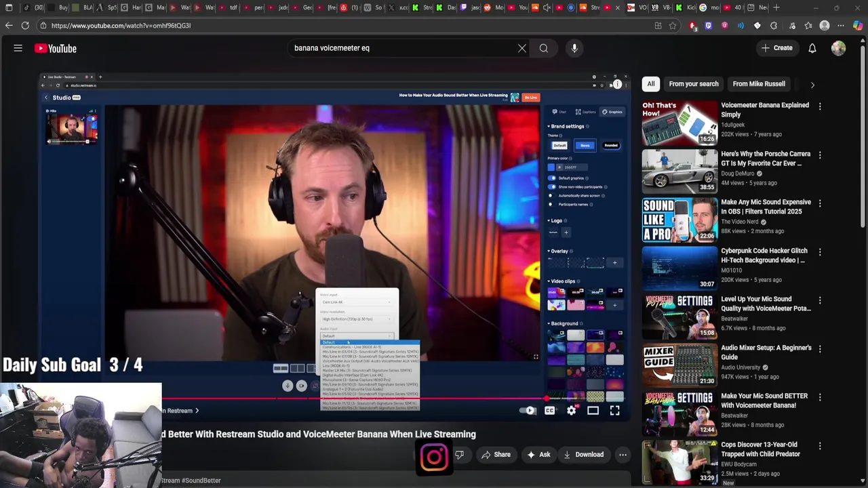
Task: Open options menu for Voicemeeter Banana Explained Simply
Action: [x=820, y=106]
